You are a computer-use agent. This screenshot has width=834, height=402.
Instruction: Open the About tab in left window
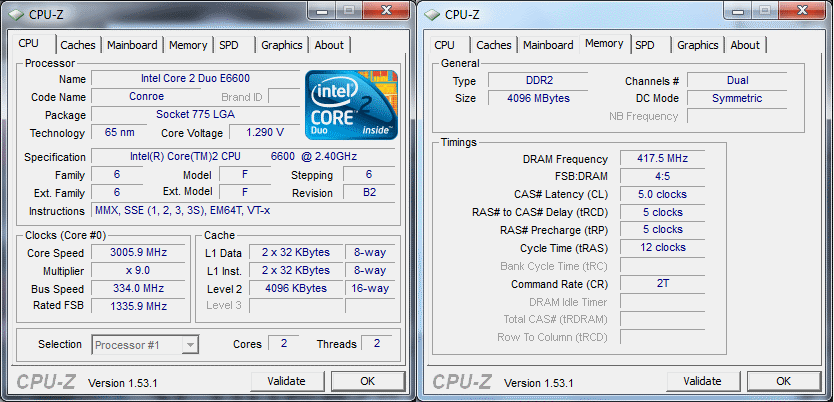pos(329,45)
